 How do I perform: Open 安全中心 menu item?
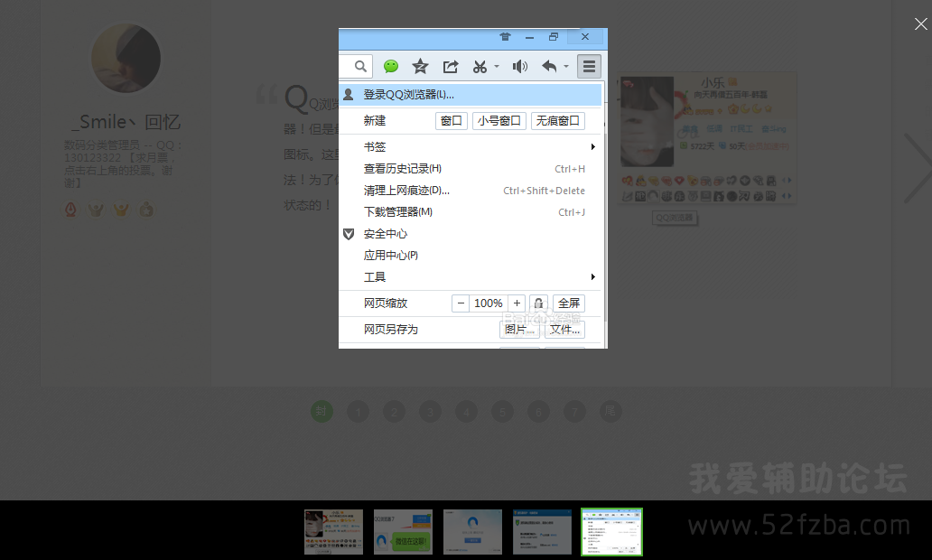pos(471,234)
